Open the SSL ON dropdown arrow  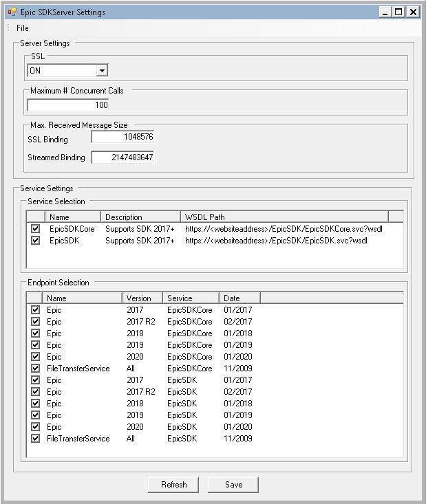(102, 70)
